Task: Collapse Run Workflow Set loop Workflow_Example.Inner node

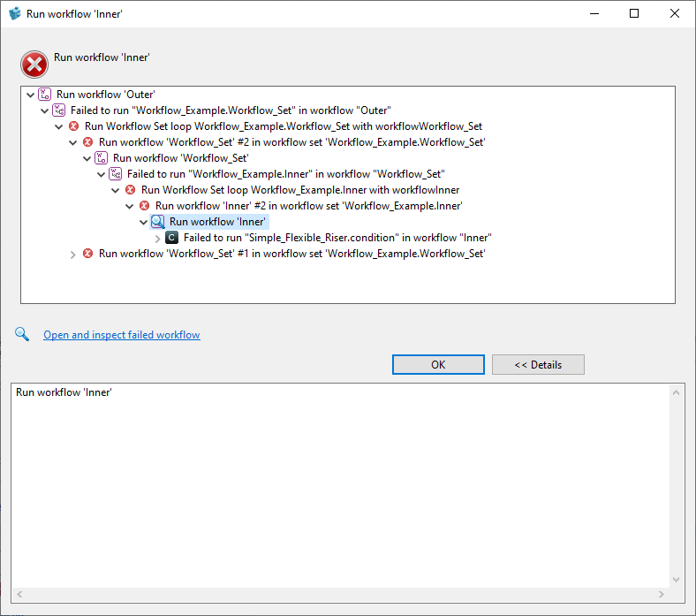Action: coord(116,191)
